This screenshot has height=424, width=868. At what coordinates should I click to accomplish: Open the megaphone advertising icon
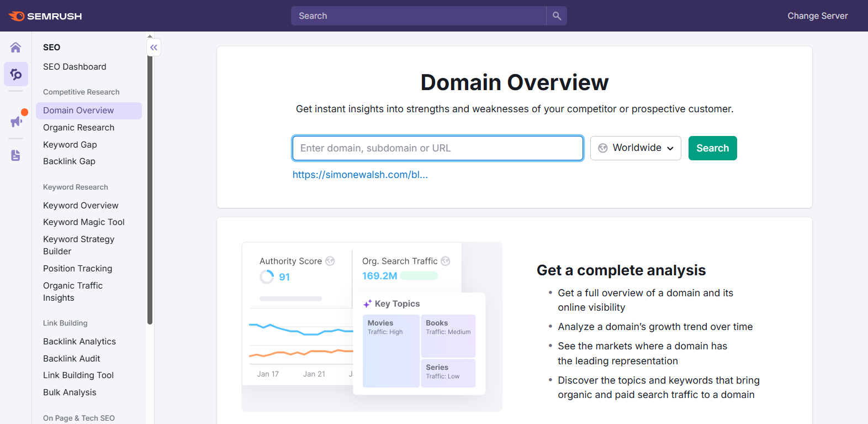coord(16,121)
